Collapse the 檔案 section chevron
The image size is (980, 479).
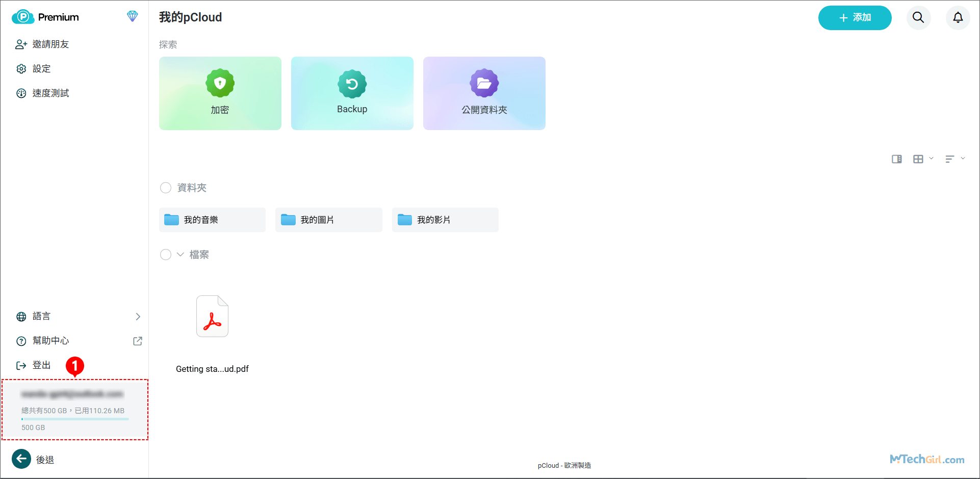[180, 255]
